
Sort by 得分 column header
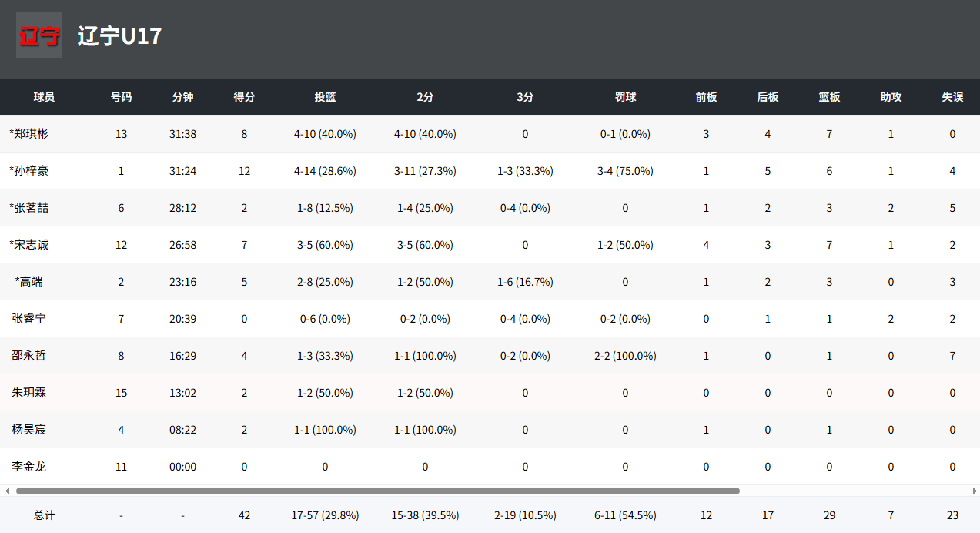244,97
